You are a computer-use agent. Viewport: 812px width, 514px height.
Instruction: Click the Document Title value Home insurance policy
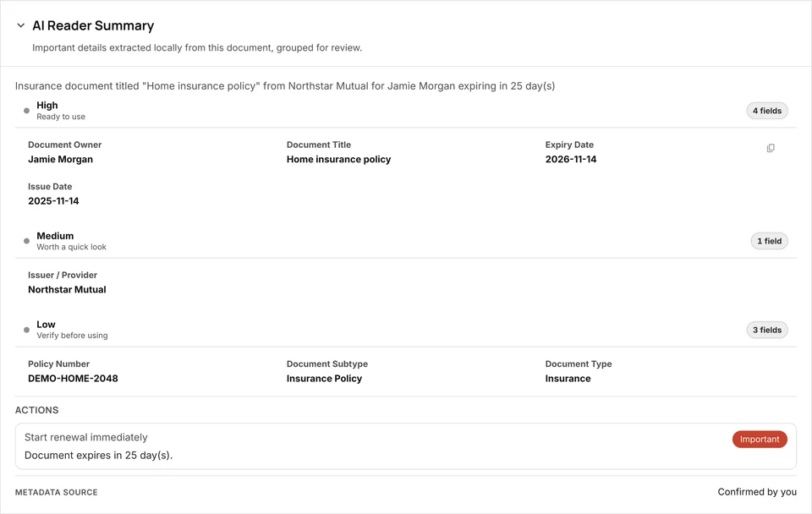[338, 160]
